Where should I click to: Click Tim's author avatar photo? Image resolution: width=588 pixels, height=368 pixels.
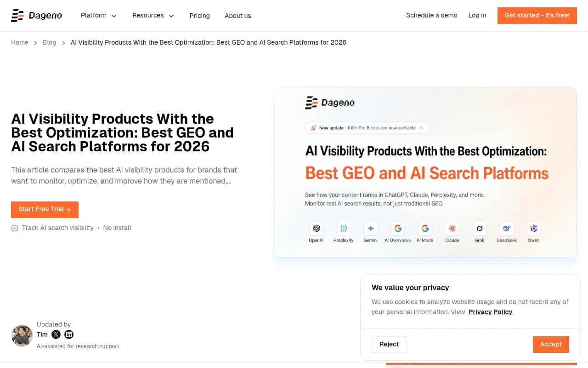tap(22, 335)
